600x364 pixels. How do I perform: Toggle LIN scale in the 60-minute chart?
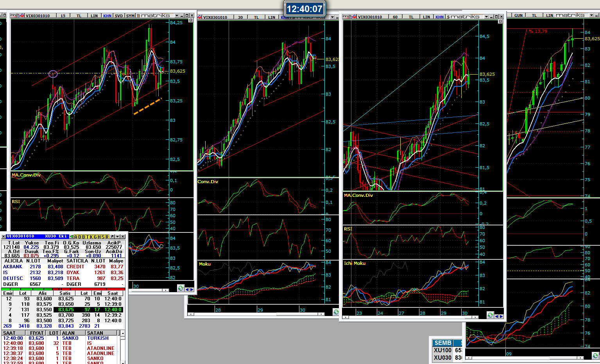pyautogui.click(x=426, y=17)
